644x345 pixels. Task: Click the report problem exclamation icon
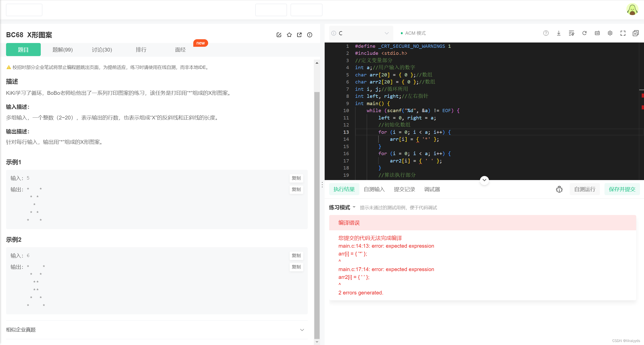(310, 35)
